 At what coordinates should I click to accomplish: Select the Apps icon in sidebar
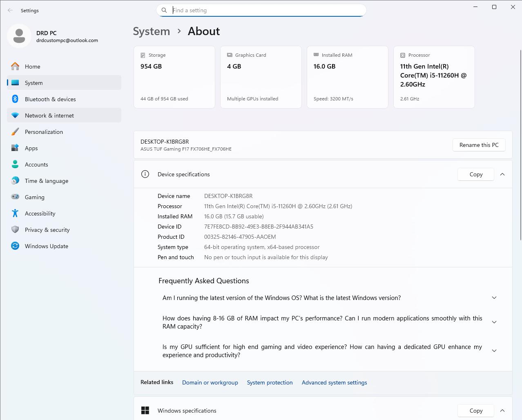pyautogui.click(x=15, y=148)
